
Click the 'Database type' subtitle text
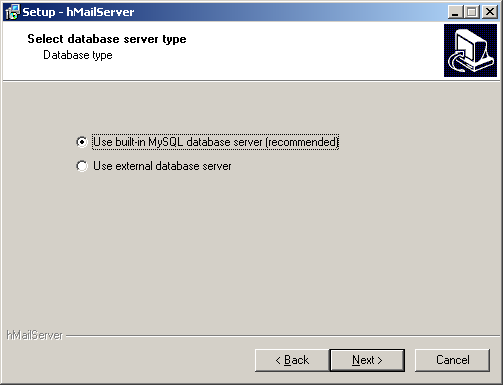(78, 55)
